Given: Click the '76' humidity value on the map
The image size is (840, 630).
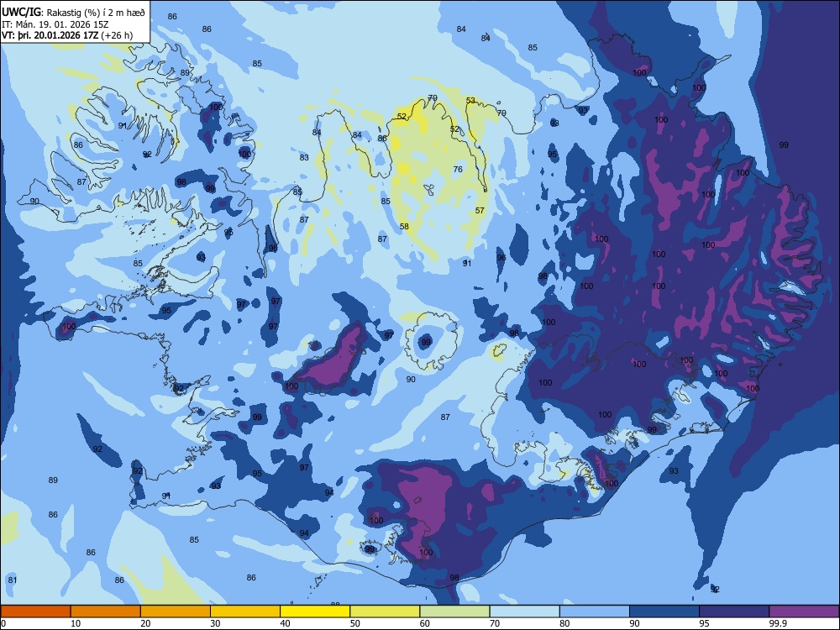Looking at the screenshot, I should (458, 170).
